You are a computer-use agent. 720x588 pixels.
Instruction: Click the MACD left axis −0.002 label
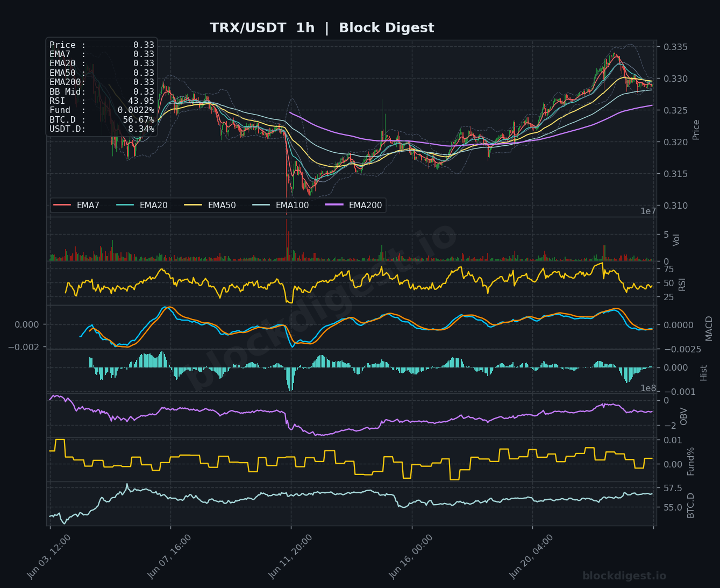[23, 347]
